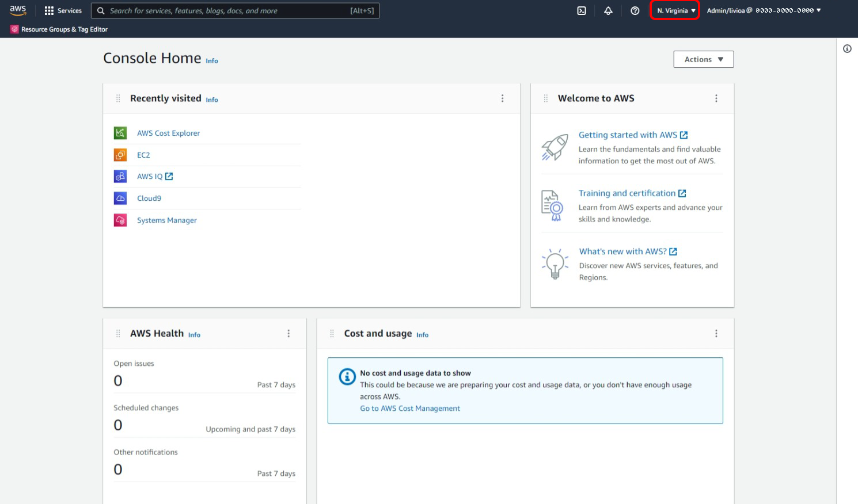Open AWS Health widget options menu
The height and width of the screenshot is (504, 858).
click(288, 334)
